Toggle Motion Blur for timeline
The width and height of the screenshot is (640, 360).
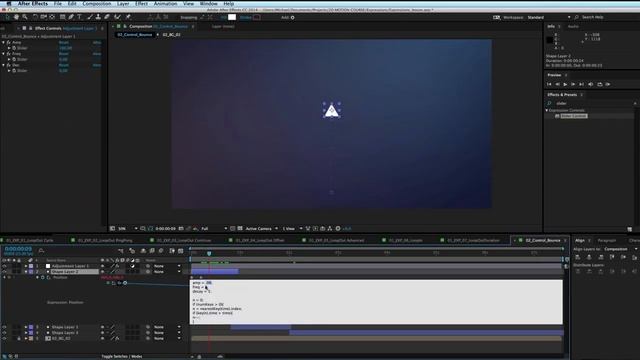(x=161, y=251)
